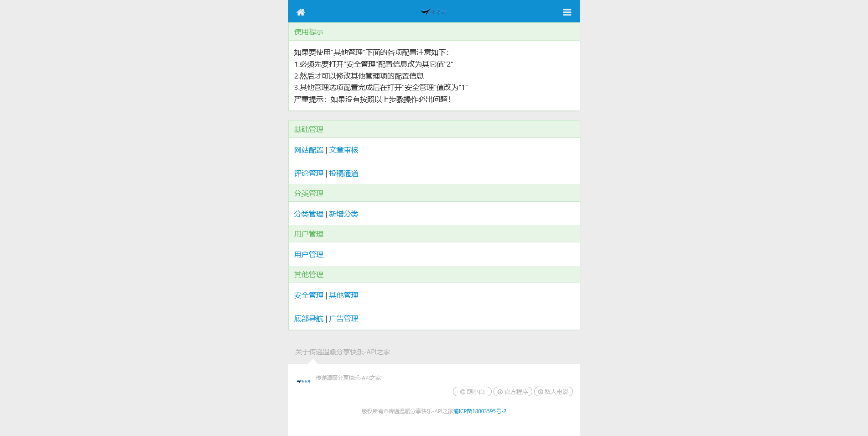The height and width of the screenshot is (436, 868).
Task: Select the 投稿通道 link
Action: pyautogui.click(x=343, y=173)
